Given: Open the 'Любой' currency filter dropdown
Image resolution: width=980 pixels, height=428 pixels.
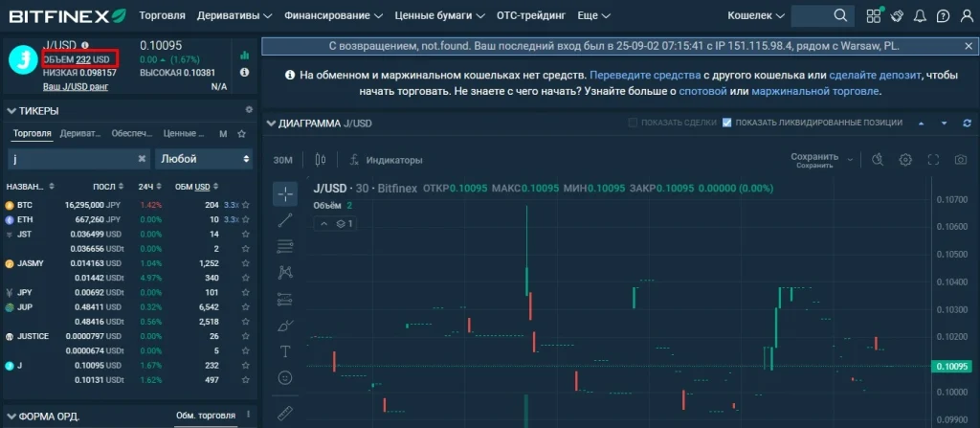Looking at the screenshot, I should [204, 159].
